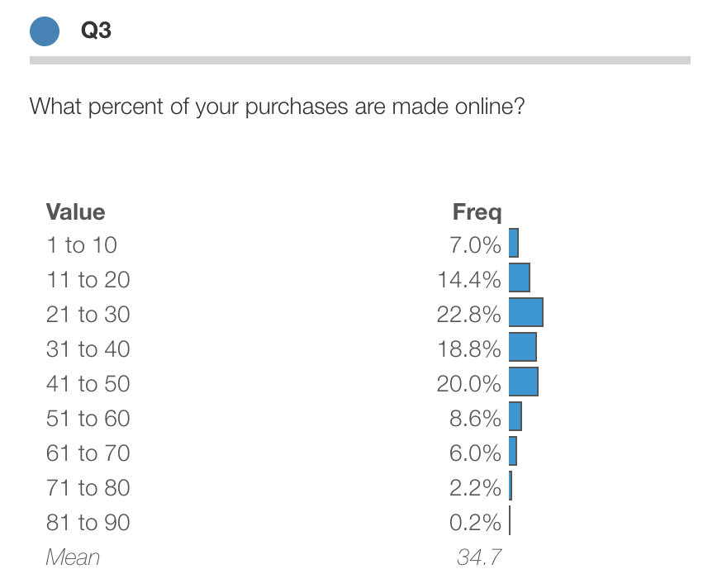Screen dimensions: 722x588
Task: Click the 20.0% bar for 41 to 50
Action: pyautogui.click(x=524, y=382)
